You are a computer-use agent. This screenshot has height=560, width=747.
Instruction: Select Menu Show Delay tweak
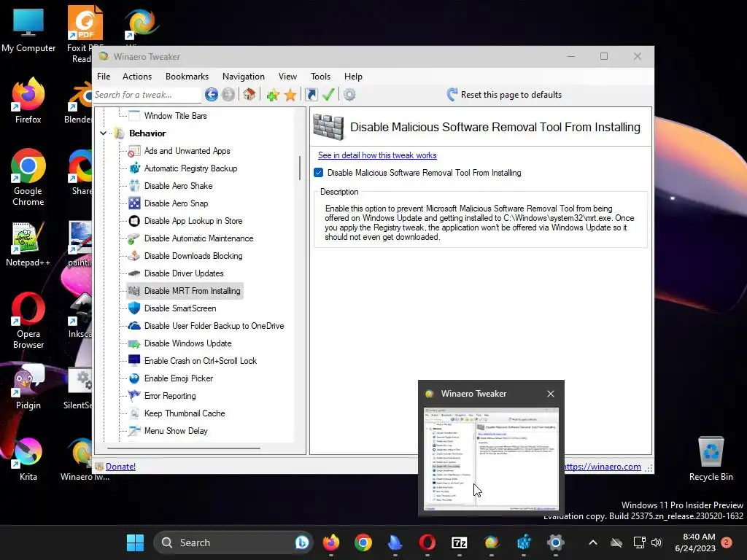[x=176, y=431]
